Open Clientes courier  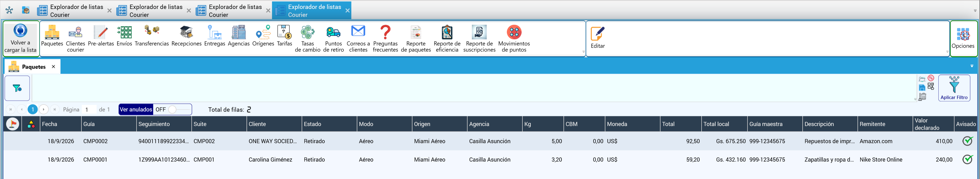pyautogui.click(x=75, y=38)
